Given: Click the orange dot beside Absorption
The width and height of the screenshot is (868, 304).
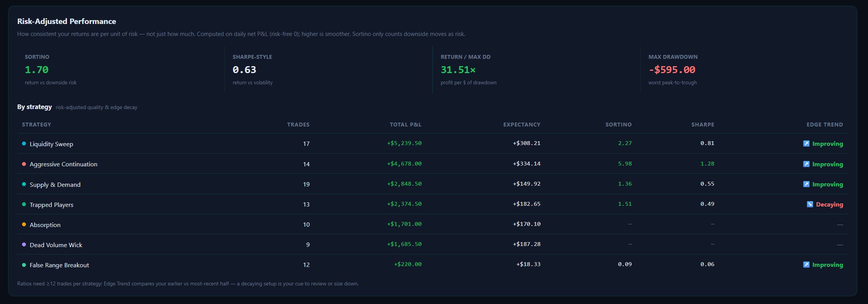Looking at the screenshot, I should (x=24, y=224).
